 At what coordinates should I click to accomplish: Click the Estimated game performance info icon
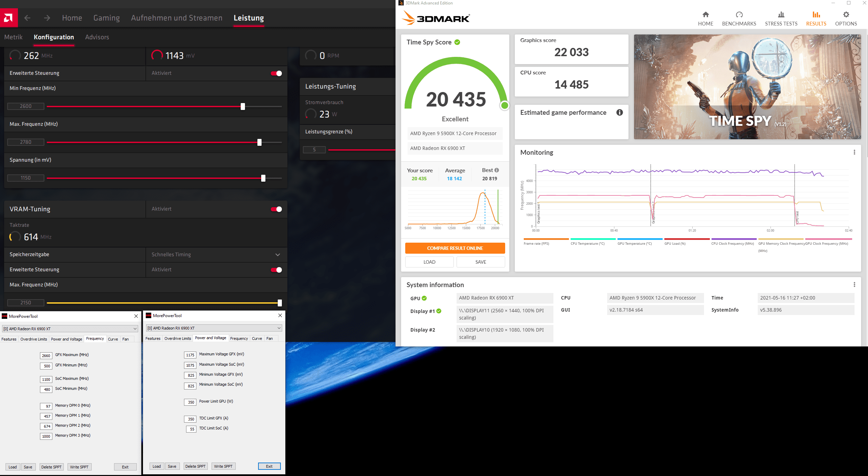point(620,112)
